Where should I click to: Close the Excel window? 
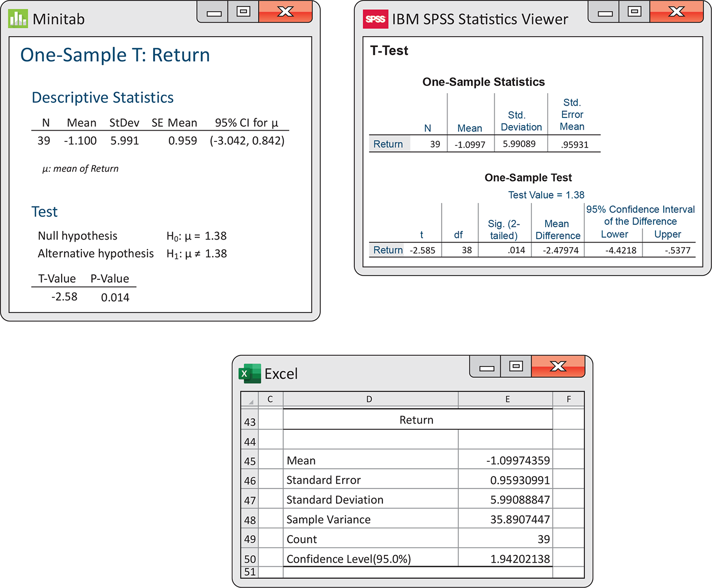tap(558, 366)
